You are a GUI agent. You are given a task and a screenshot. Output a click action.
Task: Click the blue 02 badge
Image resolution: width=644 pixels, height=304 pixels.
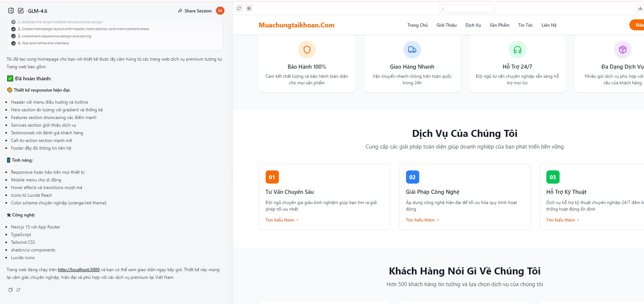tap(412, 177)
